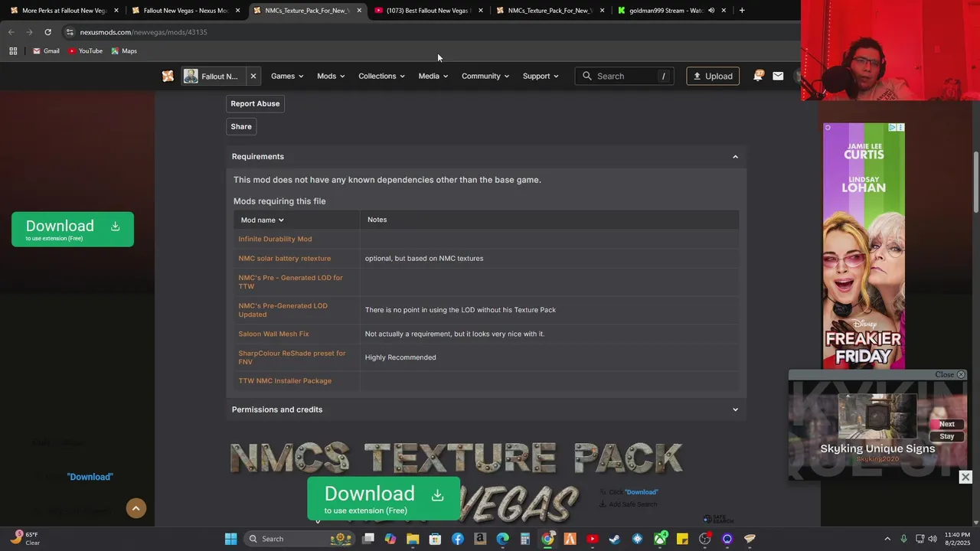
Task: Switch to Fallout New Vegas - Nexus Mods tab
Action: 186,11
